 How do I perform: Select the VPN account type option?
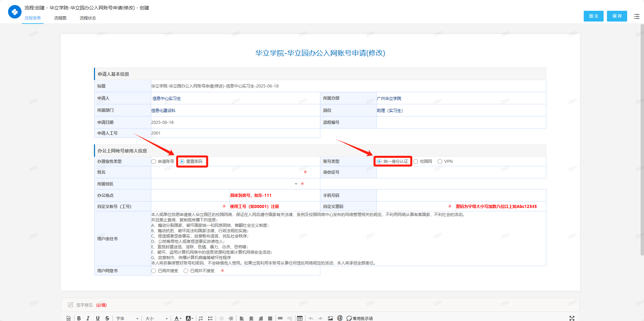[440, 162]
